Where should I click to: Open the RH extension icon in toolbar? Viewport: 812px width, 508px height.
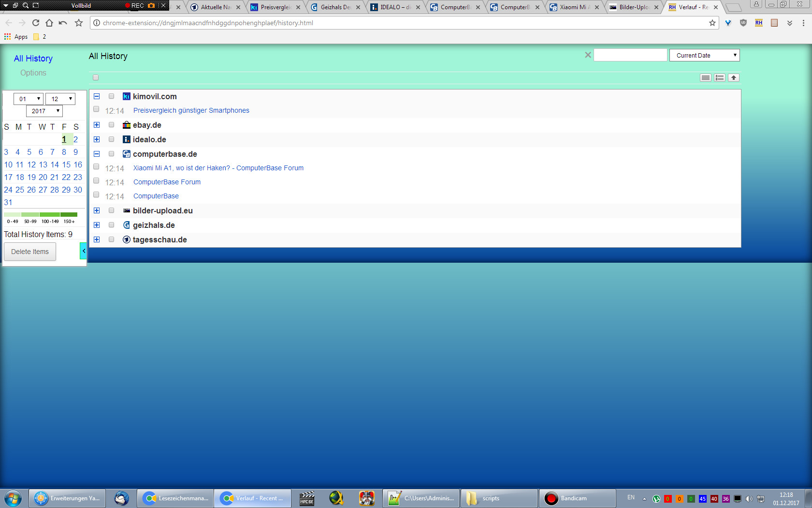point(759,23)
